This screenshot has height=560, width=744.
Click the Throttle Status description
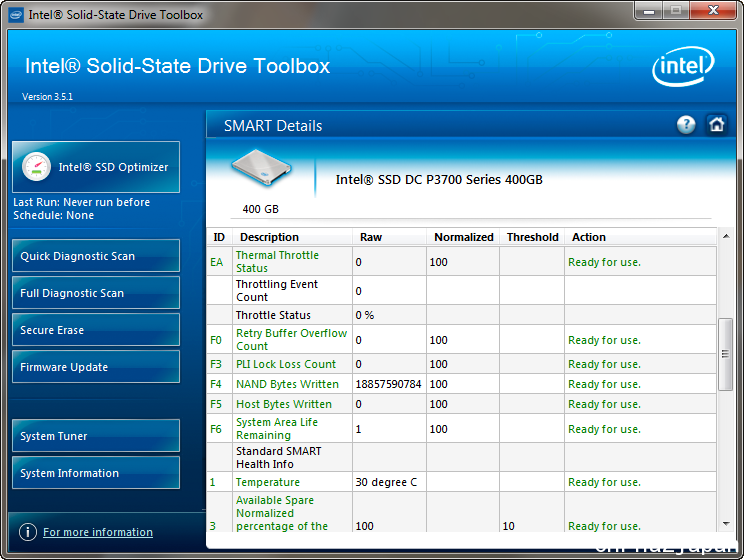point(273,315)
